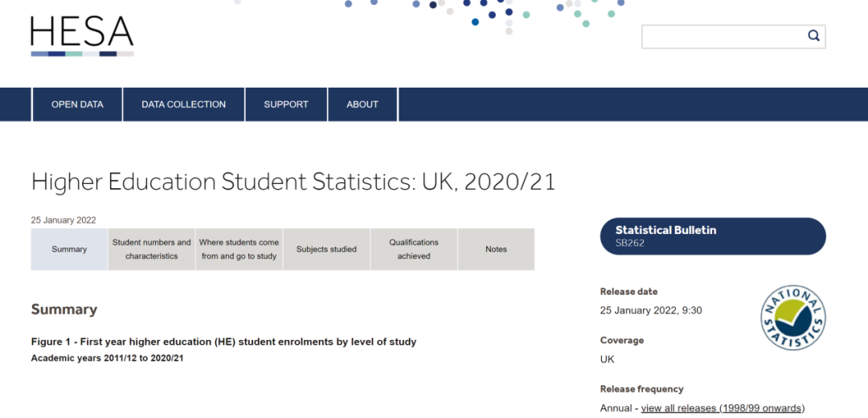868x418 pixels.
Task: Click the Summary section heading
Action: (64, 309)
